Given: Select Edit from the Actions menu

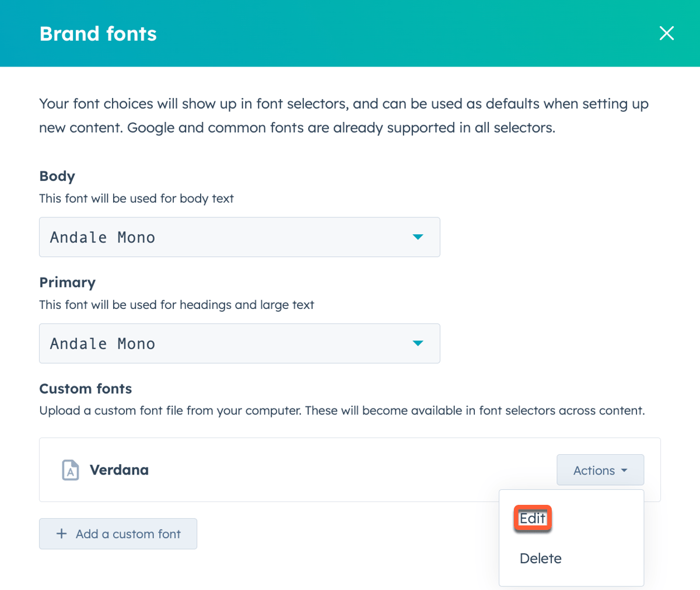Looking at the screenshot, I should [532, 517].
